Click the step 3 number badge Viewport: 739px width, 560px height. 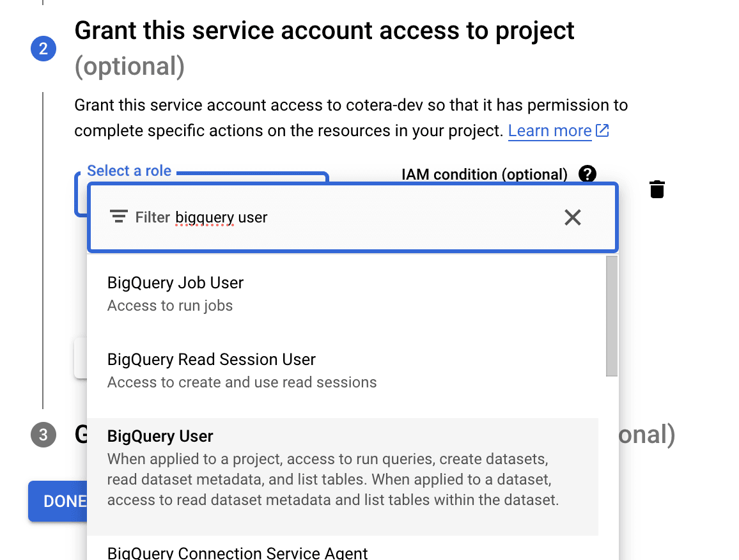click(x=43, y=435)
